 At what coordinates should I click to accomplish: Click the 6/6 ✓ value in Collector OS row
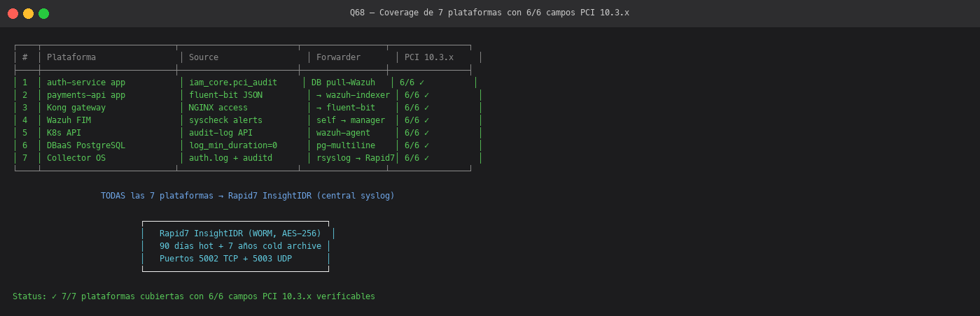(416, 158)
